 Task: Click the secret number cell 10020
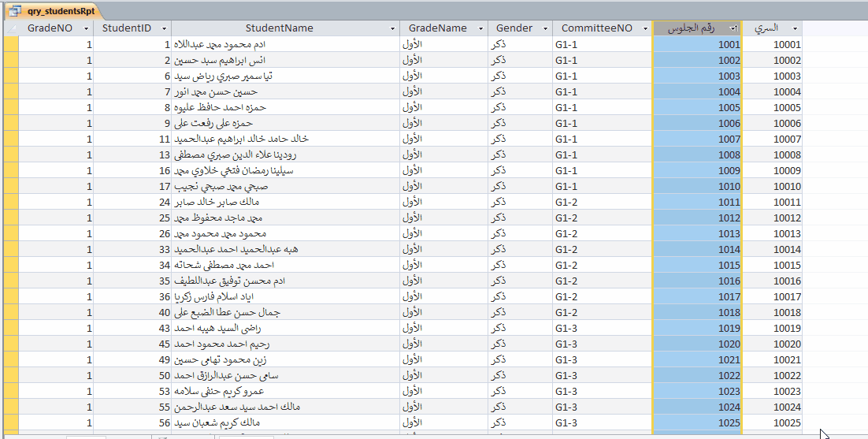[773, 344]
